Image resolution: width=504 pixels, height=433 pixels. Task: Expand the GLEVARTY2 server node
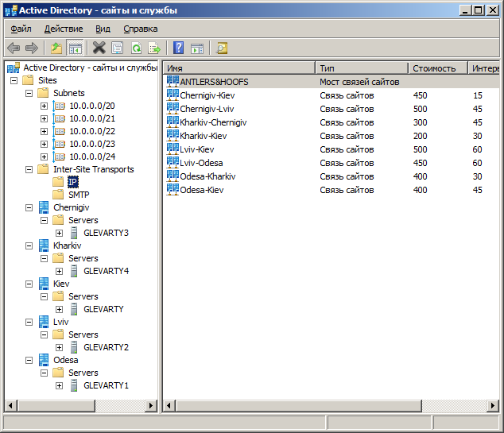coord(59,347)
